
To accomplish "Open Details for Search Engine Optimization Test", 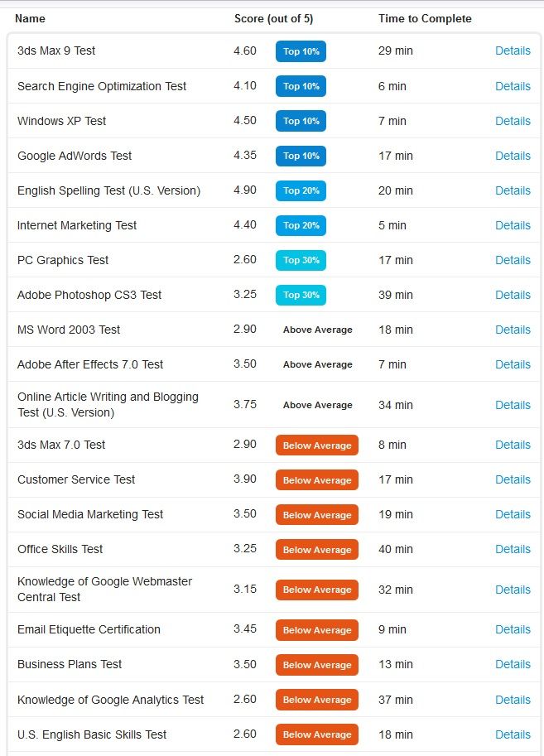I will coord(513,86).
